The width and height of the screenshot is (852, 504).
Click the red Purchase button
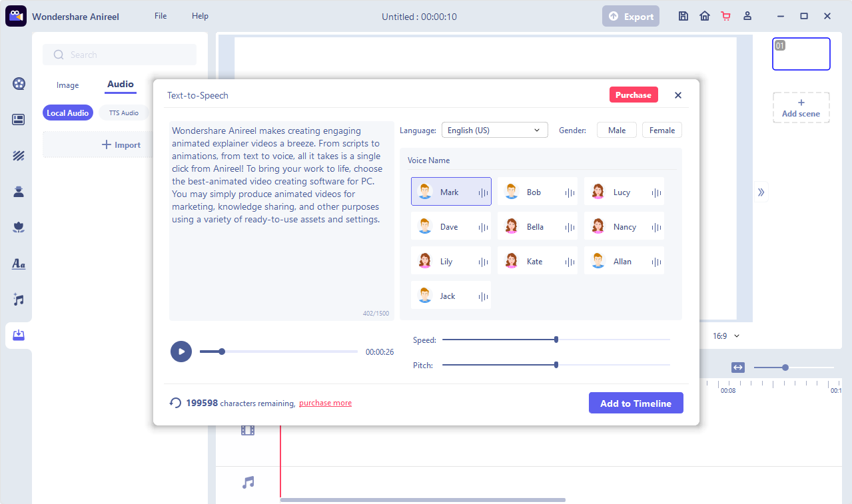tap(634, 95)
